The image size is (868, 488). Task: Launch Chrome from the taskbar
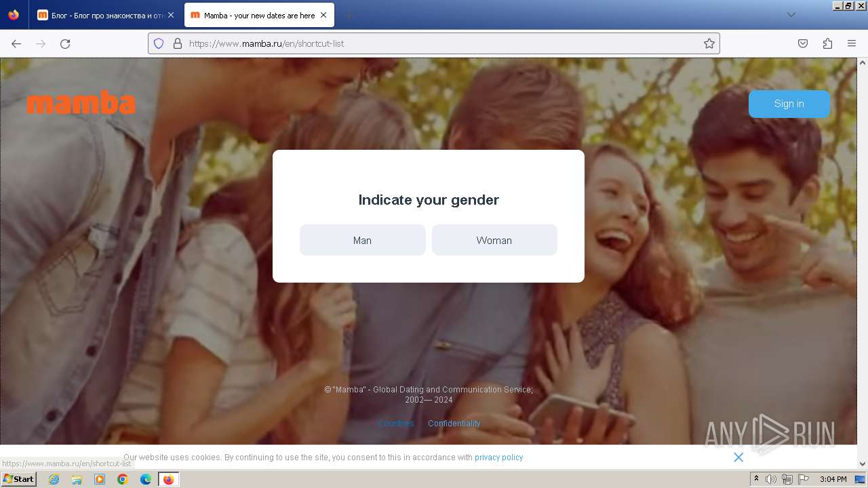[123, 479]
